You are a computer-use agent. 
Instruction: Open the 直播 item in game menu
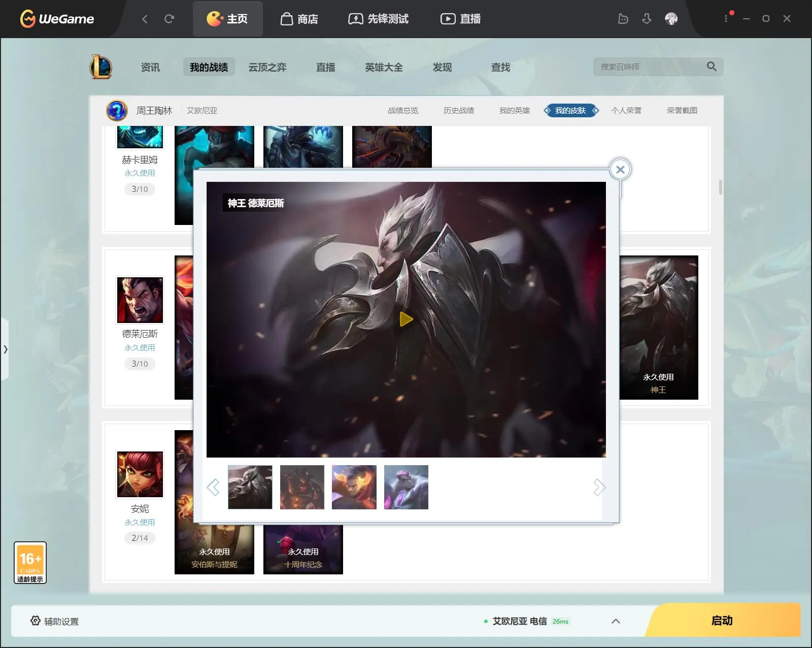coord(325,67)
